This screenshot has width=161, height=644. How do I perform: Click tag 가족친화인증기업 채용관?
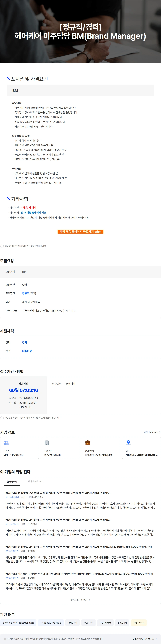click(x=51, y=623)
